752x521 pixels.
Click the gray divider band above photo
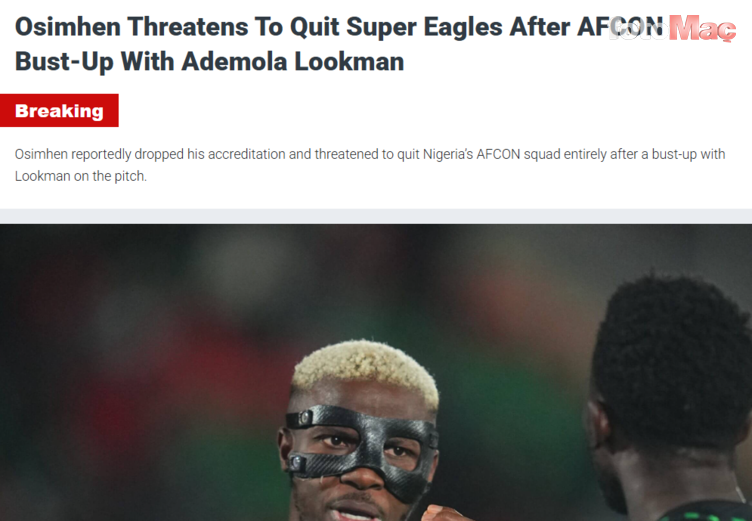[376, 216]
